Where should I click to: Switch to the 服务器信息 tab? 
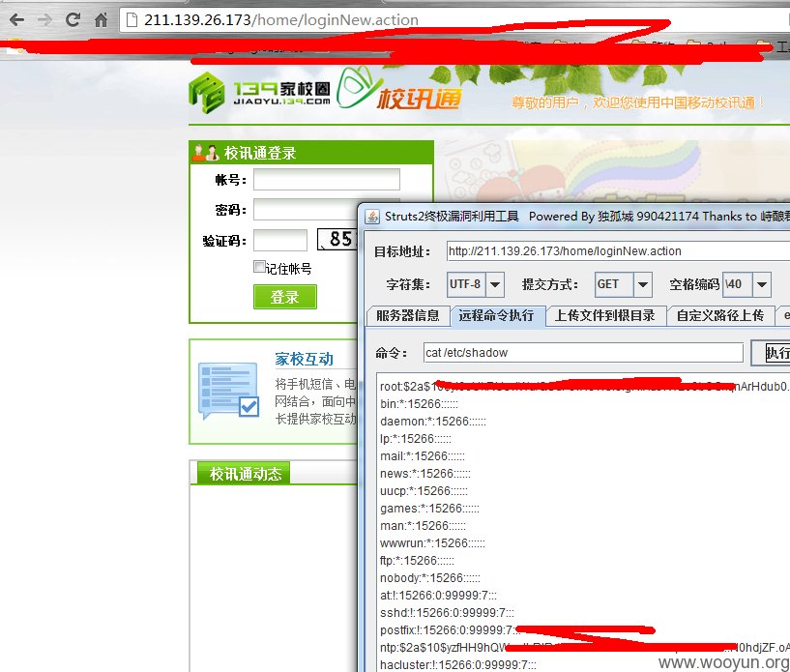408,316
